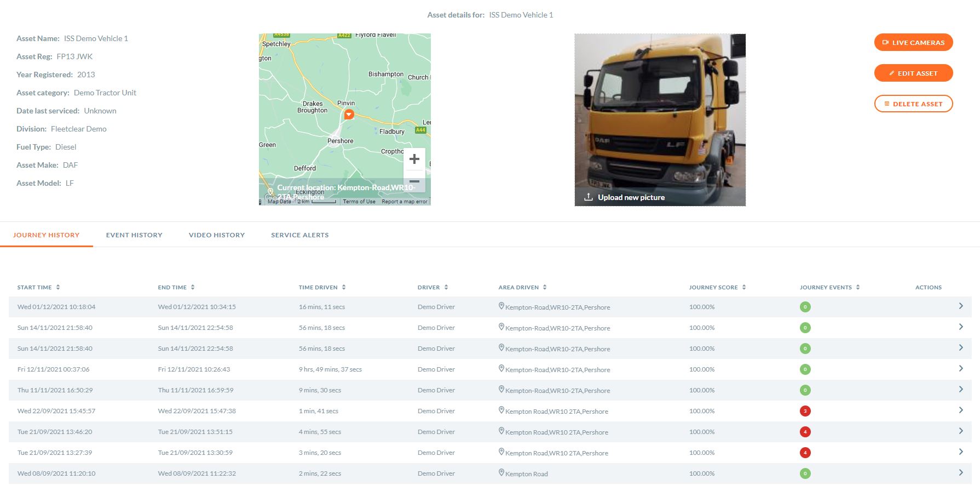Image resolution: width=980 pixels, height=485 pixels.
Task: Click location pin icon in 11/11/2021 journey row
Action: (501, 389)
